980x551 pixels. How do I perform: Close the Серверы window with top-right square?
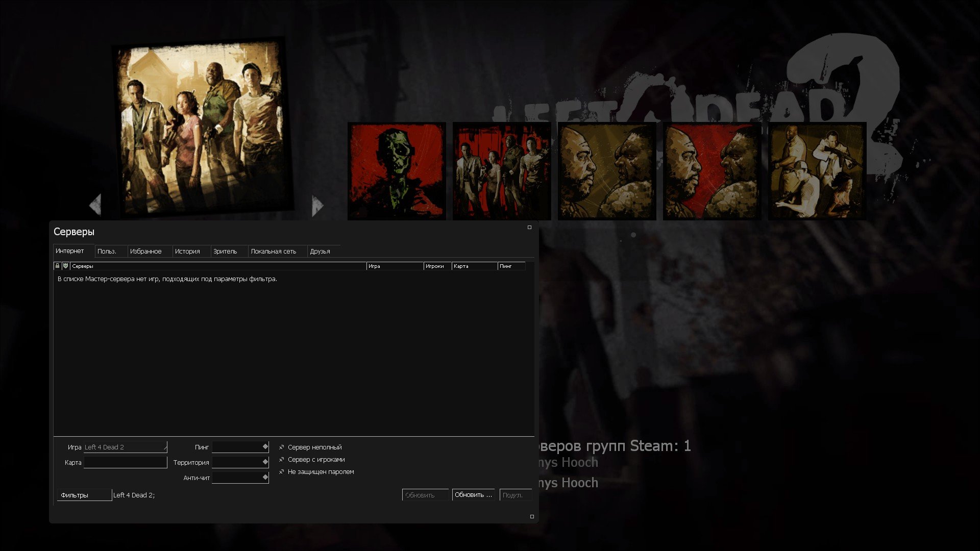pos(529,228)
